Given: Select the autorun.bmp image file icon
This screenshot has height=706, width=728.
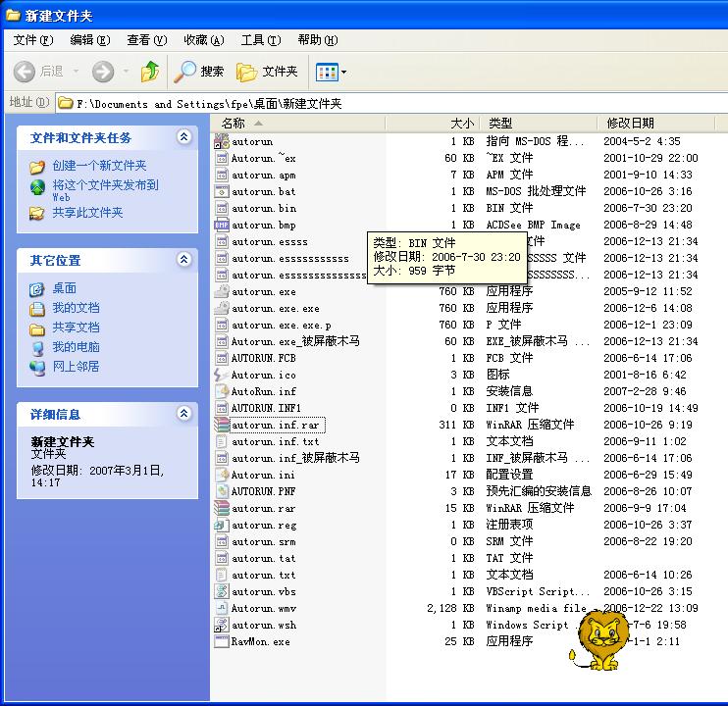Looking at the screenshot, I should pyautogui.click(x=222, y=225).
